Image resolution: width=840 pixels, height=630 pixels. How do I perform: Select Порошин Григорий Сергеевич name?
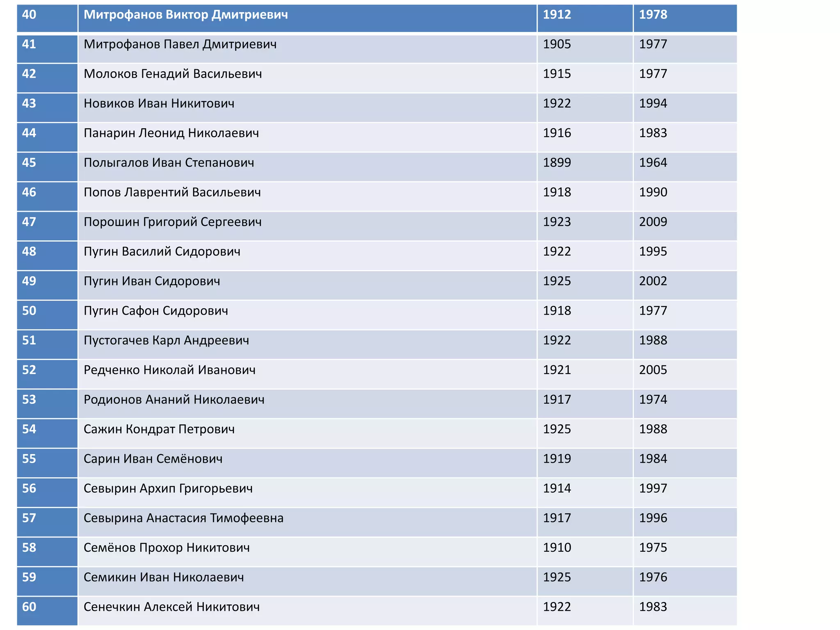point(172,222)
